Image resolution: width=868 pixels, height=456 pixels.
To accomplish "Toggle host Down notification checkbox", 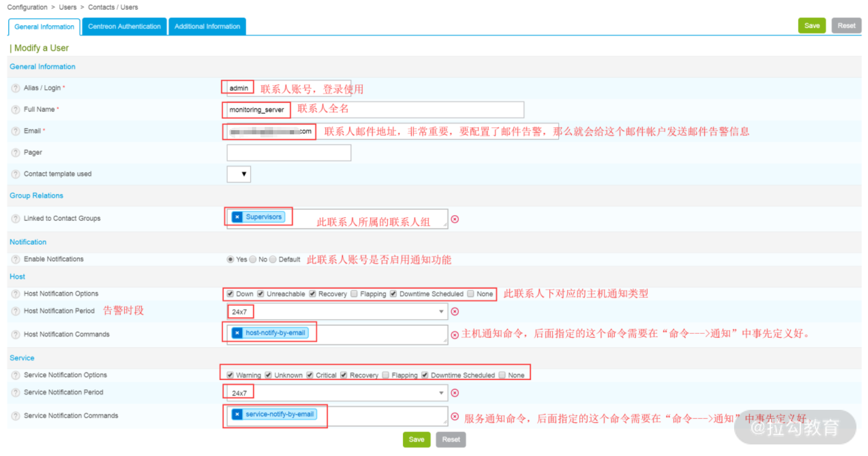I will click(230, 294).
